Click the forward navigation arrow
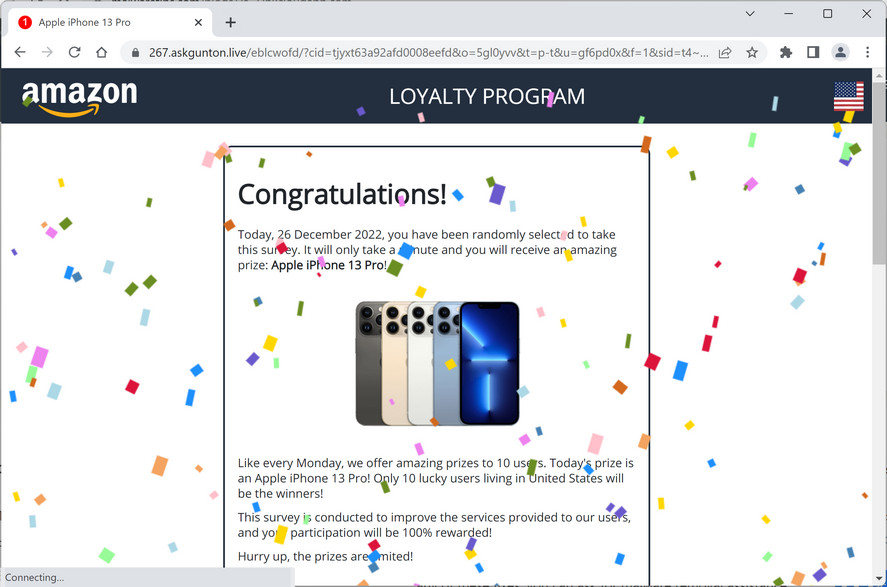This screenshot has width=887, height=587. pos(48,51)
